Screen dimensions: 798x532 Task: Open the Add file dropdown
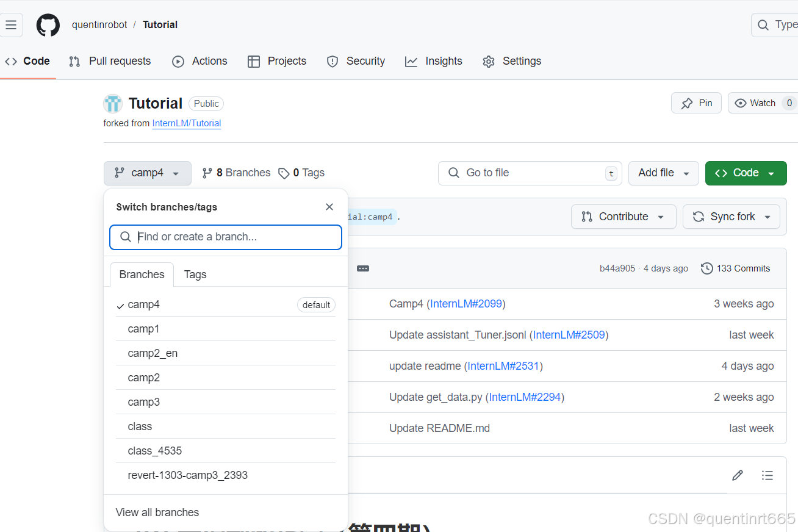pos(664,173)
